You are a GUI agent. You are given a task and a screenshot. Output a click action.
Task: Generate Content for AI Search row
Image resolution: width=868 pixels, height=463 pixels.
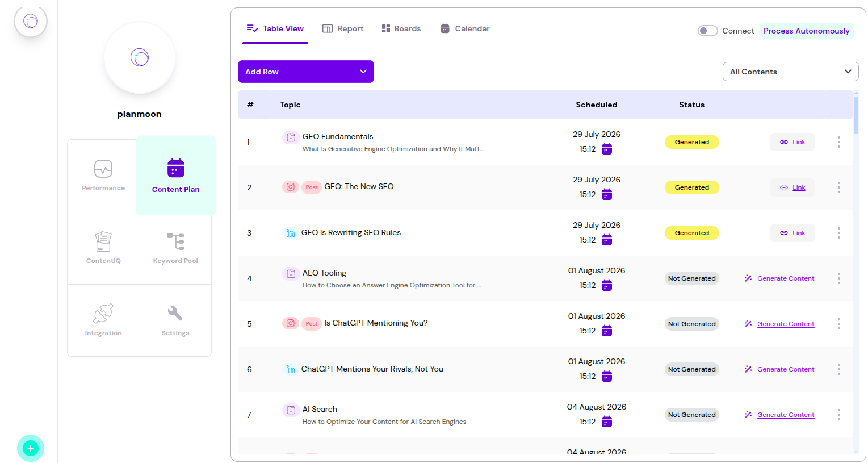pos(779,415)
